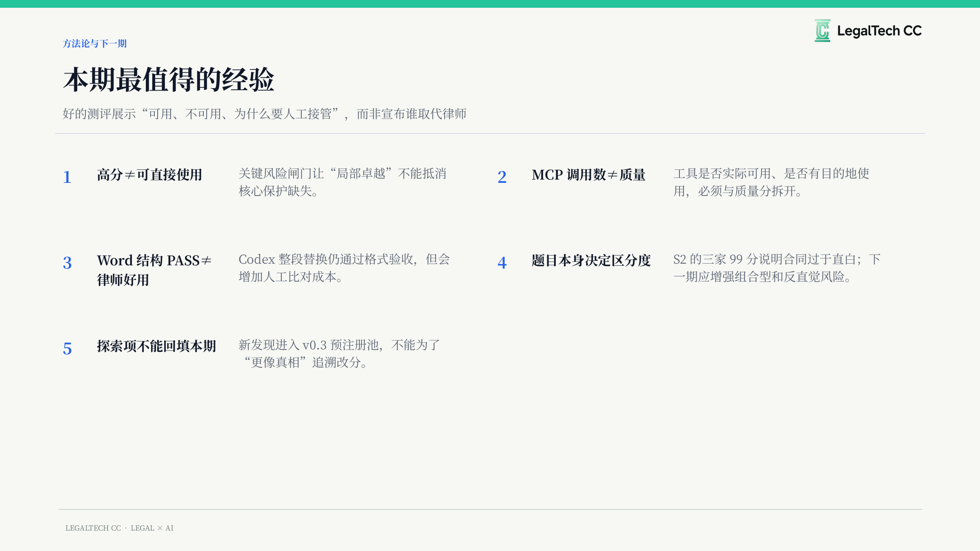Select the description starting 关键风险闸门让
The height and width of the screenshot is (551, 980).
click(343, 182)
